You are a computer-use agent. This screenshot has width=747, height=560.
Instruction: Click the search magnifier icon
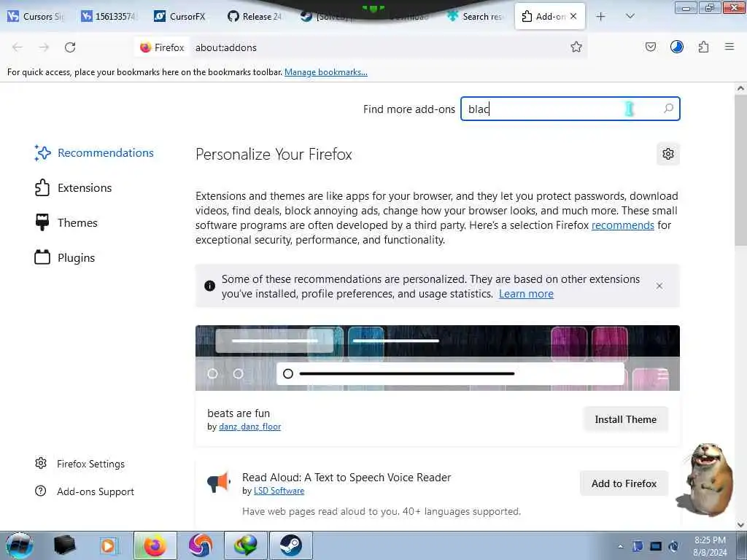click(668, 109)
